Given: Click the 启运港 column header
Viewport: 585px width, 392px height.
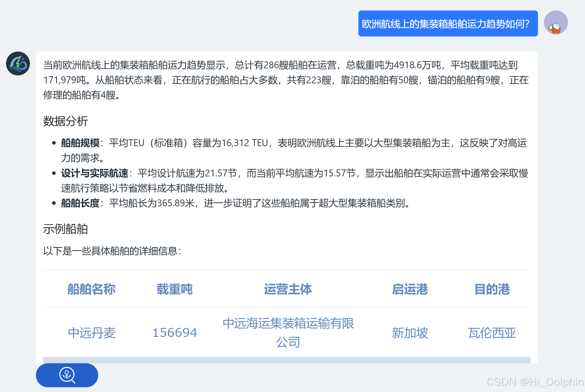Looking at the screenshot, I should pyautogui.click(x=410, y=289).
